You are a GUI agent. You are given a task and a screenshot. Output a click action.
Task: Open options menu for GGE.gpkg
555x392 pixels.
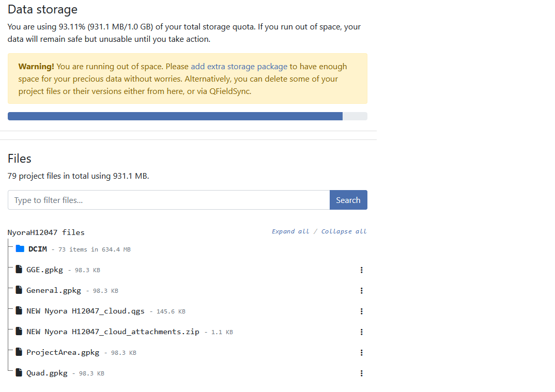coord(361,270)
